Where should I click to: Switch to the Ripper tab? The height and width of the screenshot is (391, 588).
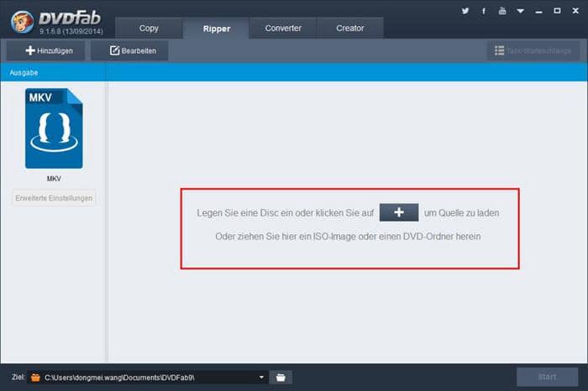click(x=216, y=29)
